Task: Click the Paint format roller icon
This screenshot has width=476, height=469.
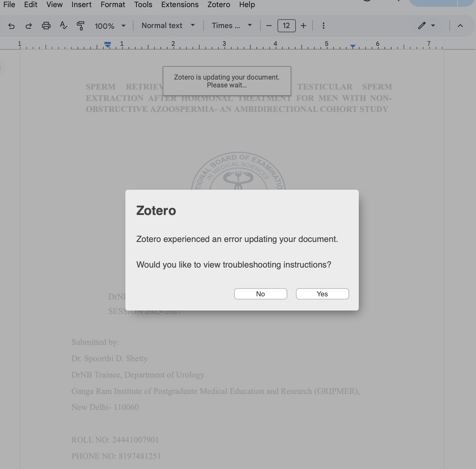Action: [x=81, y=26]
